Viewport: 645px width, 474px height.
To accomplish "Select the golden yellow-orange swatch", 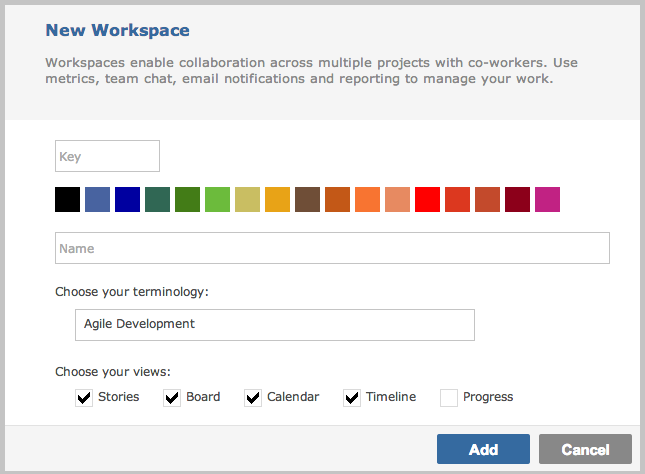I will [277, 200].
